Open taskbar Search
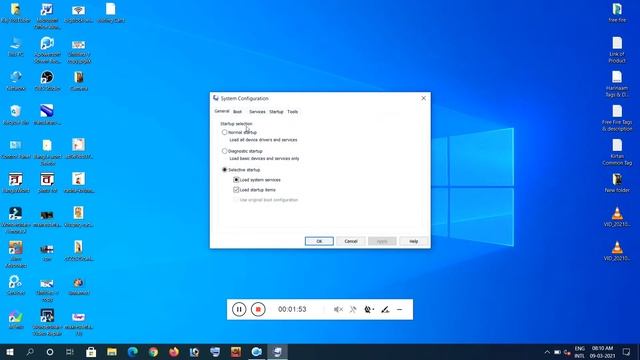This screenshot has height=360, width=640. (x=30, y=352)
